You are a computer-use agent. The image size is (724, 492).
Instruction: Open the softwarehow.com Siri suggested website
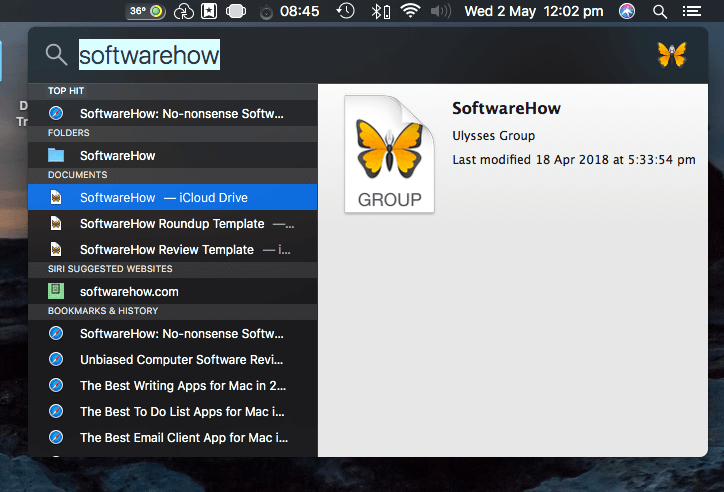(x=173, y=291)
